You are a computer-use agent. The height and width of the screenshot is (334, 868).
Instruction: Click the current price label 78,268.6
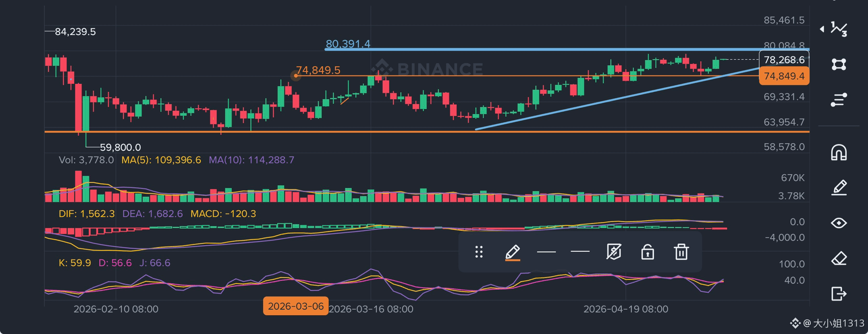click(x=784, y=60)
